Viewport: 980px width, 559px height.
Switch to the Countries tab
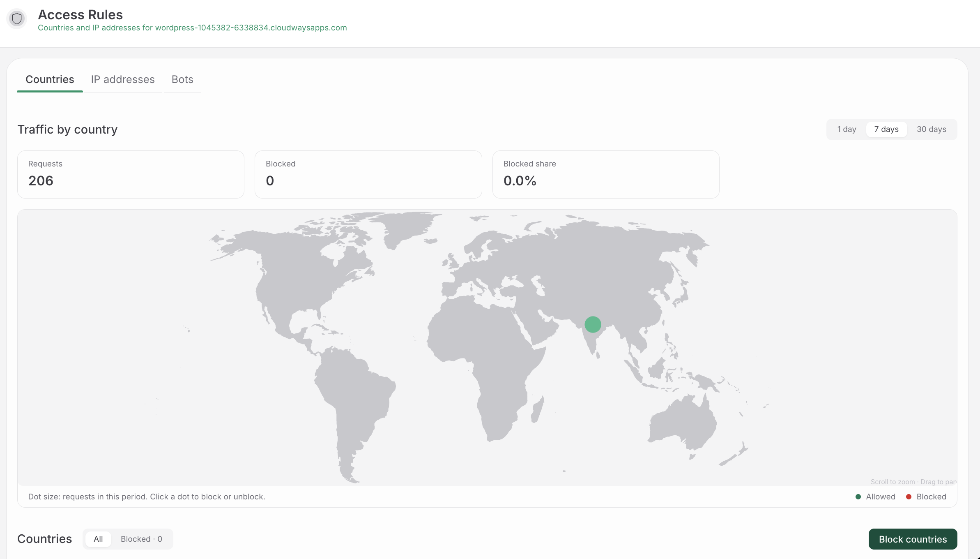[50, 79]
